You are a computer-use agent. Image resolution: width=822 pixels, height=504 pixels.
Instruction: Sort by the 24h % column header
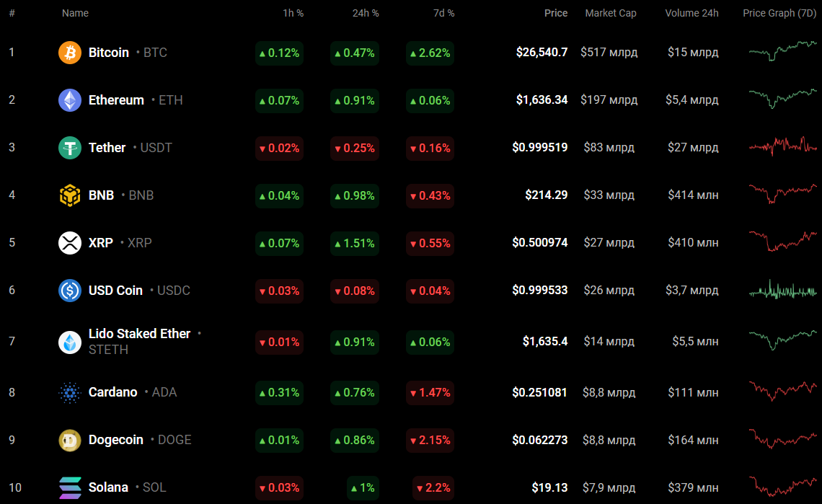click(365, 13)
